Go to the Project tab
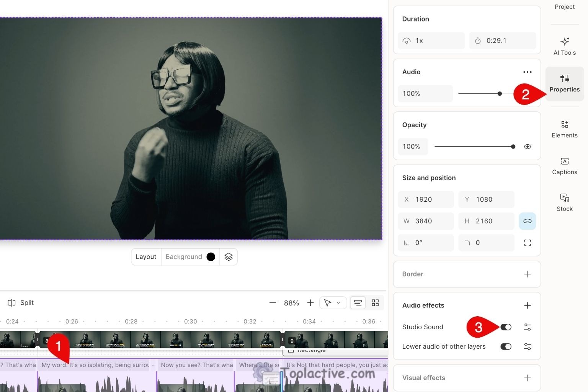This screenshot has width=588, height=392. (564, 7)
